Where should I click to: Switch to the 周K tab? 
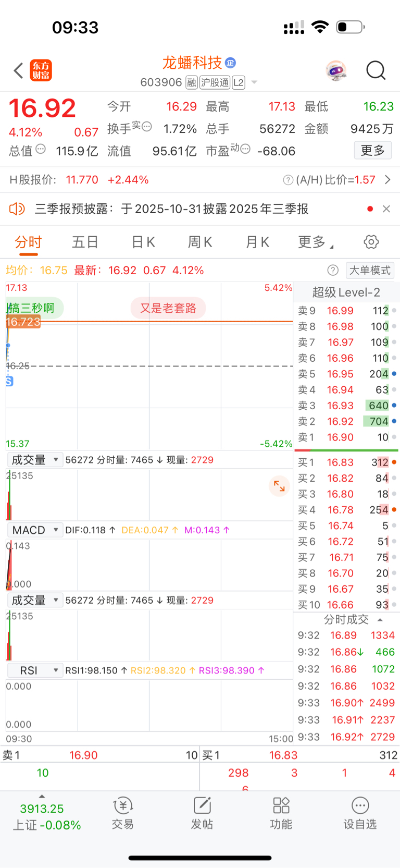[200, 242]
